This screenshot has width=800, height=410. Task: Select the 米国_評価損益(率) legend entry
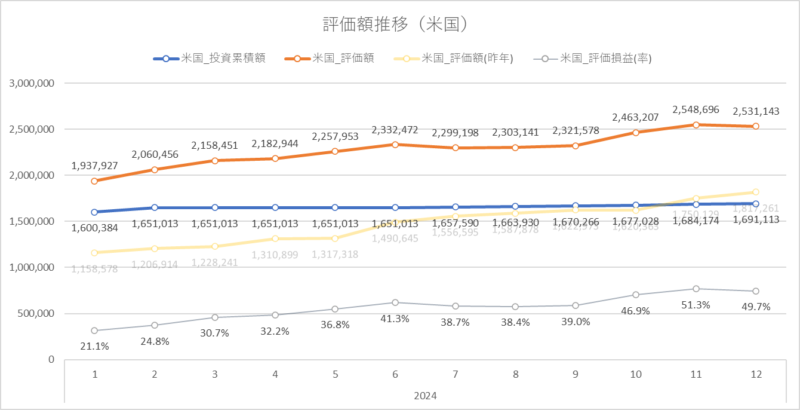593,58
